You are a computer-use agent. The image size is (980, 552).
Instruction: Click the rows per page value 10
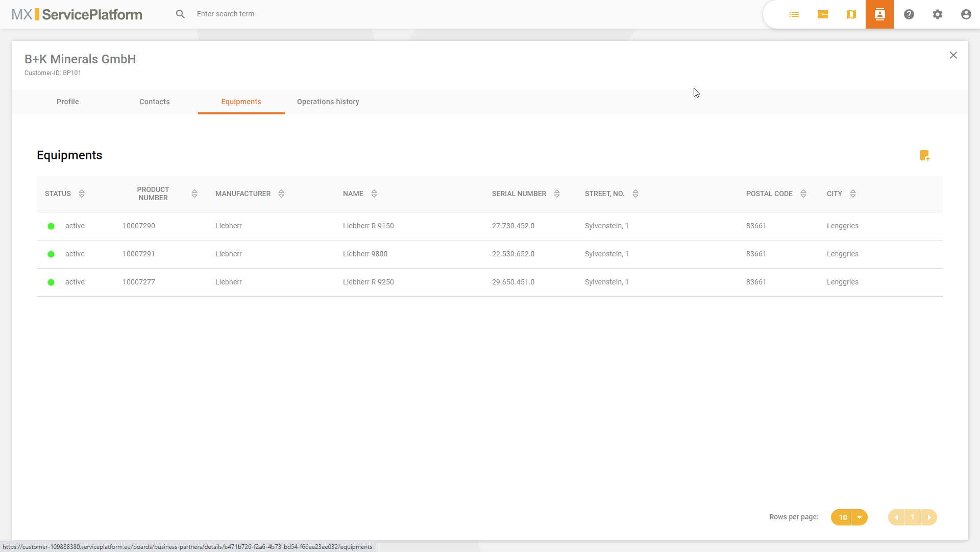click(x=843, y=517)
